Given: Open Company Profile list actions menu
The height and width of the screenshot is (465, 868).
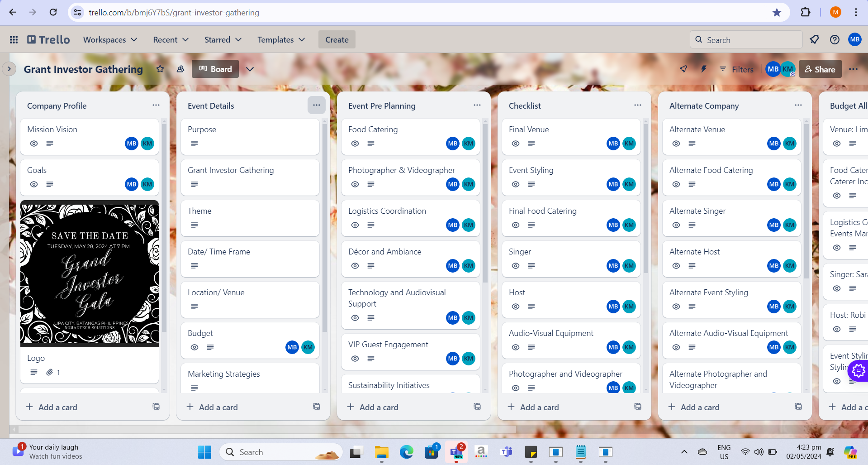Looking at the screenshot, I should click(156, 105).
